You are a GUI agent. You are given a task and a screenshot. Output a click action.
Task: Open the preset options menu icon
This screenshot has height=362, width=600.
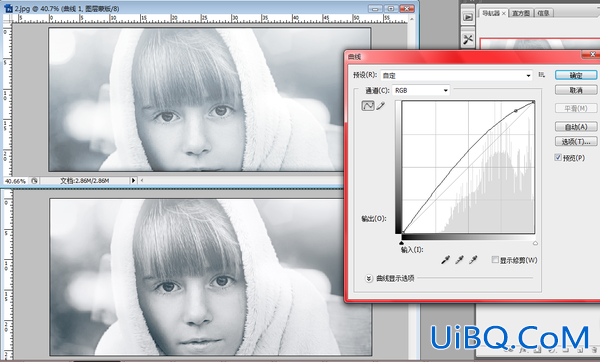click(541, 75)
